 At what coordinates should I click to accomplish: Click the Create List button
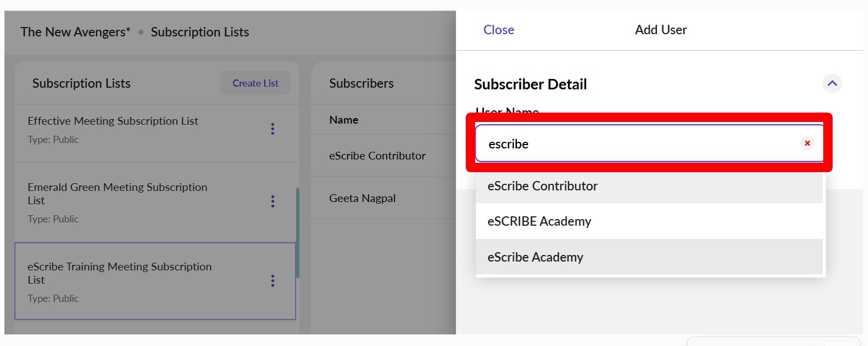(x=255, y=83)
